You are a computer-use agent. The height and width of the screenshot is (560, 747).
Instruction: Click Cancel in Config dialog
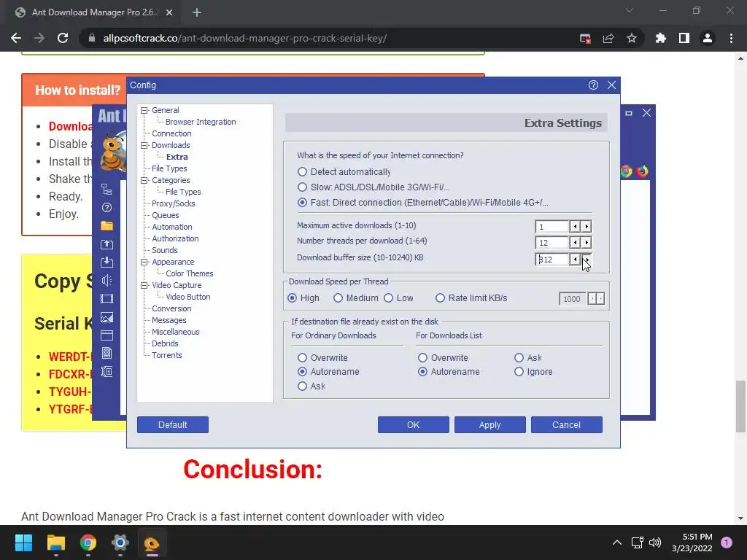click(x=566, y=425)
